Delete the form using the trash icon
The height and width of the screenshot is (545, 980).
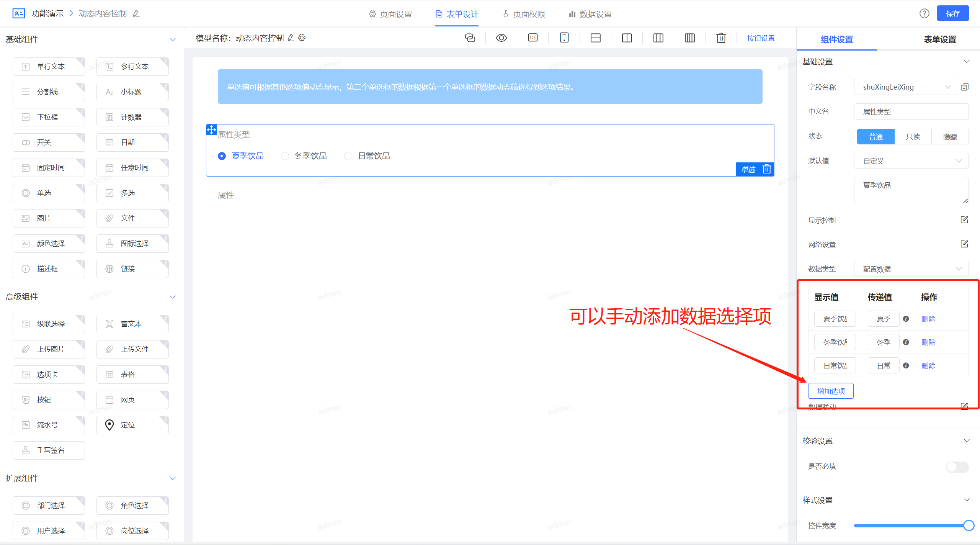coord(720,38)
